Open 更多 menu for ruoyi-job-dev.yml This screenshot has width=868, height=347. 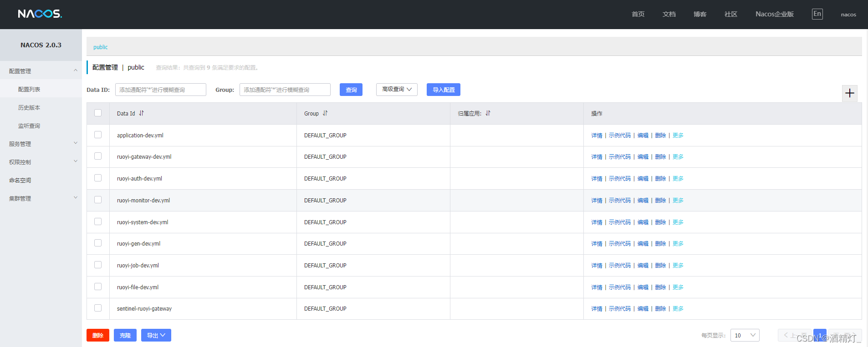(678, 266)
